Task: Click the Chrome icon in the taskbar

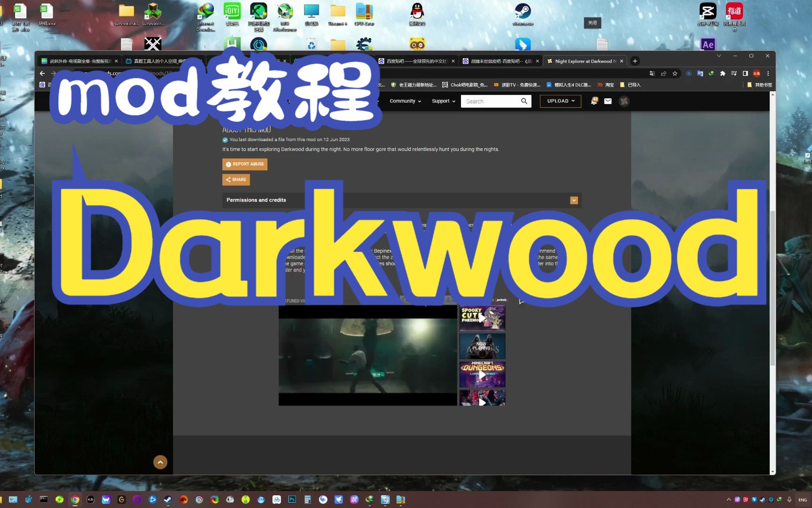Action: point(75,500)
